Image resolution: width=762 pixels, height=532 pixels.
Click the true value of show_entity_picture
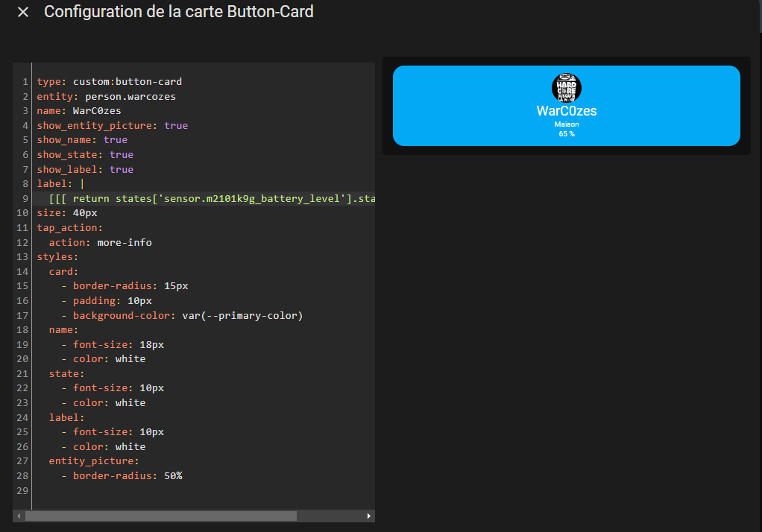[176, 126]
